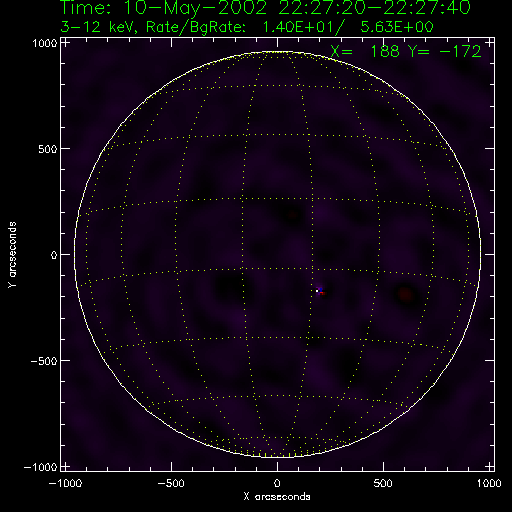Click the 1000 label on Y axis
The image size is (512, 512).
tap(45, 43)
